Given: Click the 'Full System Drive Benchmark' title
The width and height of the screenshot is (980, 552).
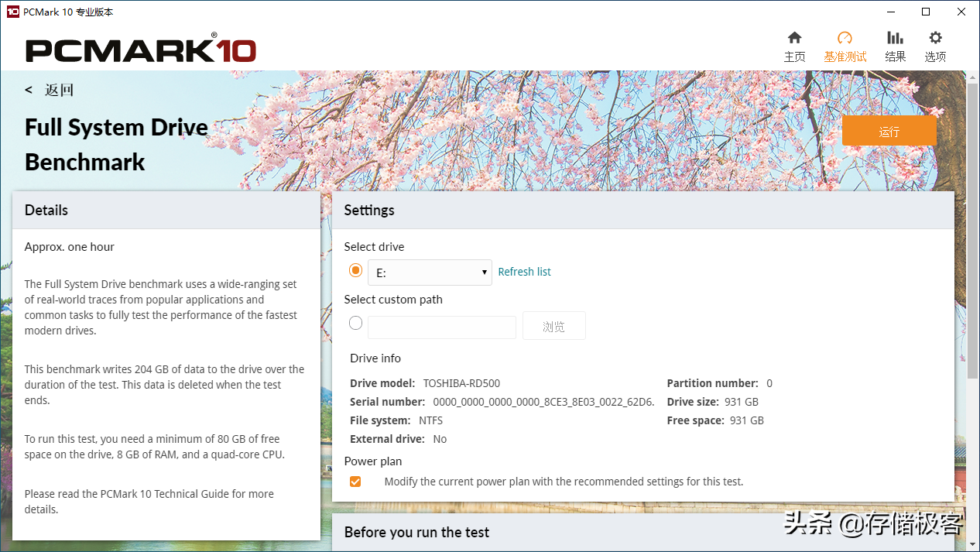Looking at the screenshot, I should (116, 145).
